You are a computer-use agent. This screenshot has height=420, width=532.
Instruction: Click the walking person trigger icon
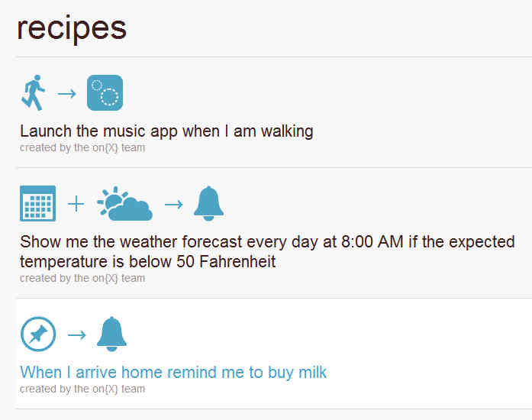pyautogui.click(x=33, y=93)
